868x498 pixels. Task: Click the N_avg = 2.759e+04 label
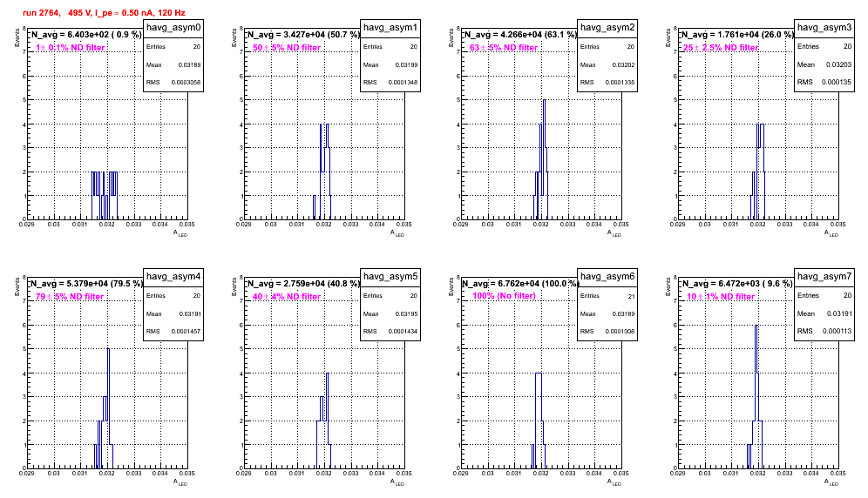click(303, 284)
